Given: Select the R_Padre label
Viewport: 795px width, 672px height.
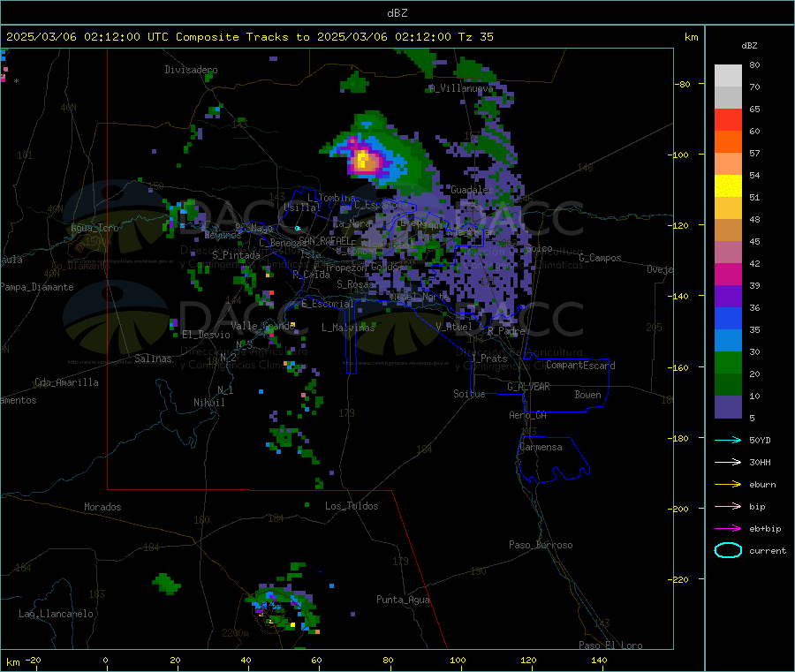Looking at the screenshot, I should [x=506, y=331].
